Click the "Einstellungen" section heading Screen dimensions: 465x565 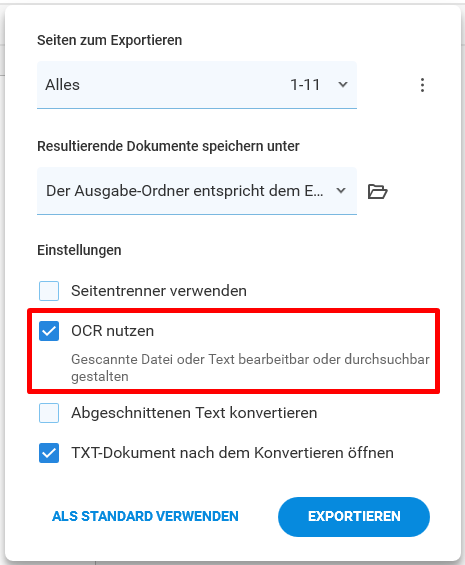79,250
